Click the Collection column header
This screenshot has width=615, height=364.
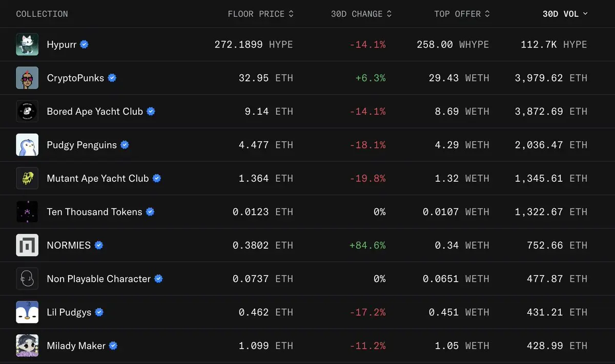coord(42,14)
